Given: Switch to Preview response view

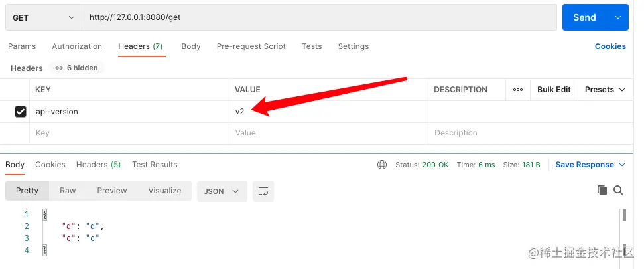Looking at the screenshot, I should 111,191.
